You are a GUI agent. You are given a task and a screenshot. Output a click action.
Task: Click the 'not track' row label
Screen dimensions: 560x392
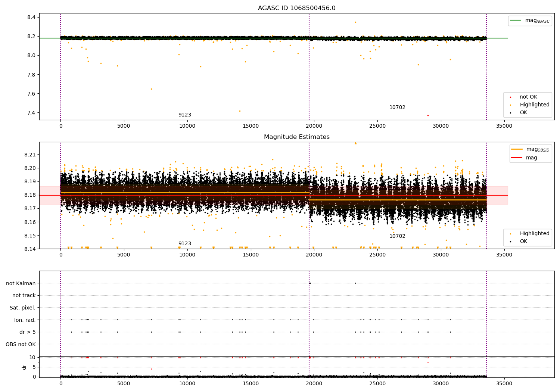pos(24,296)
